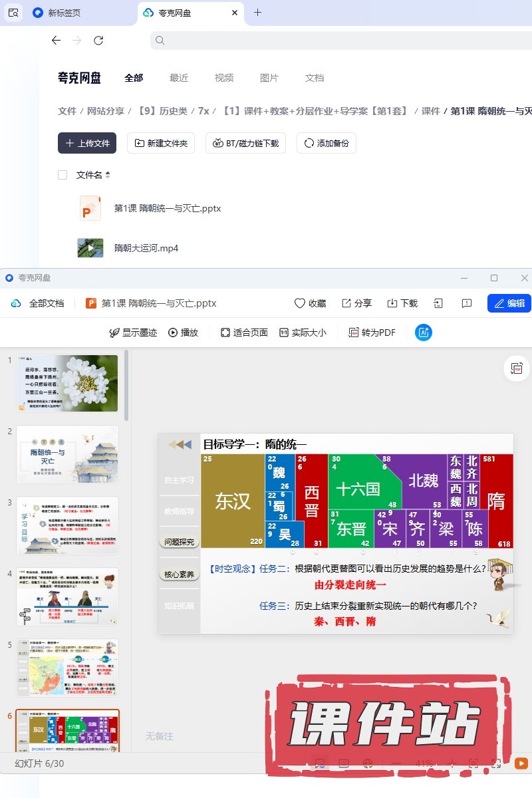Click the 转为PDF convert button
This screenshot has width=532, height=798.
coord(372,332)
